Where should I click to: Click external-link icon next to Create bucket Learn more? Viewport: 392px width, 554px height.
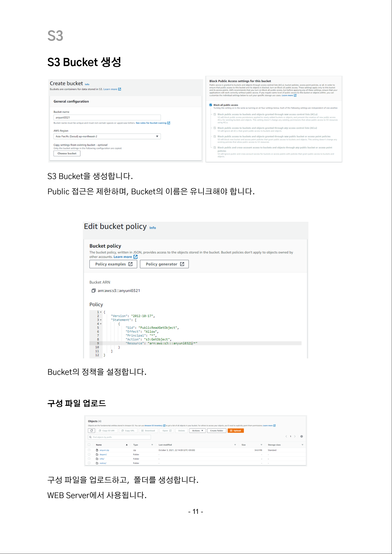coord(120,89)
